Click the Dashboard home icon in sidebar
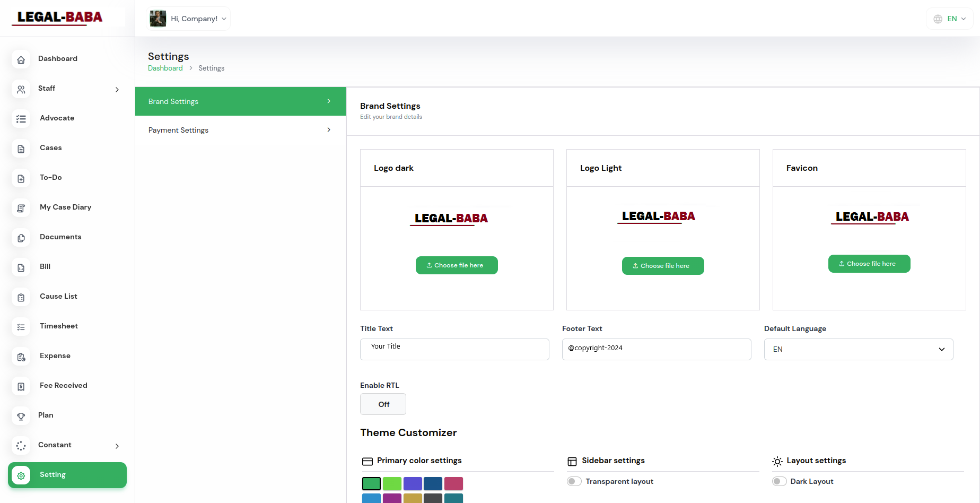980x503 pixels. (x=21, y=59)
